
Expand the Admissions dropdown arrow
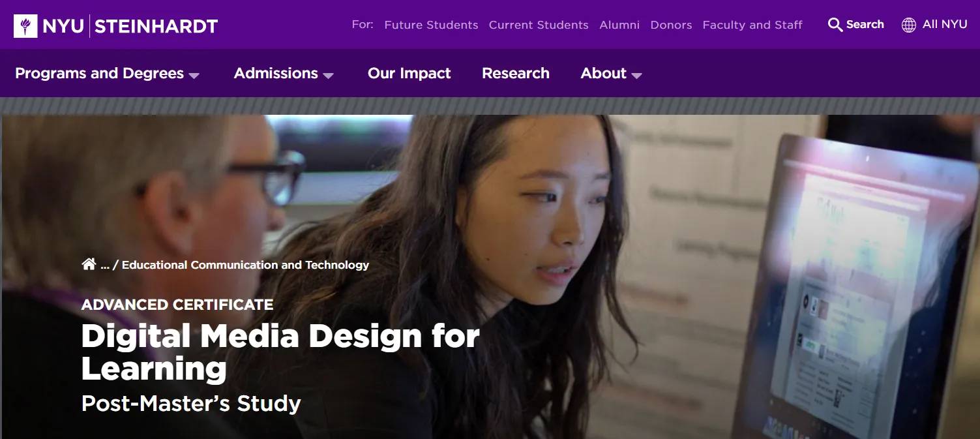(x=328, y=76)
